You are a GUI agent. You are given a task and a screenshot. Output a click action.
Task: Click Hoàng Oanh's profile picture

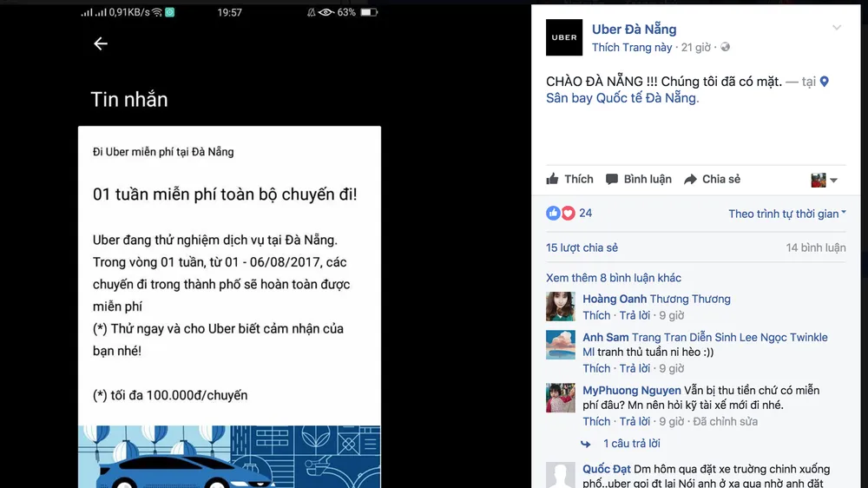tap(560, 307)
